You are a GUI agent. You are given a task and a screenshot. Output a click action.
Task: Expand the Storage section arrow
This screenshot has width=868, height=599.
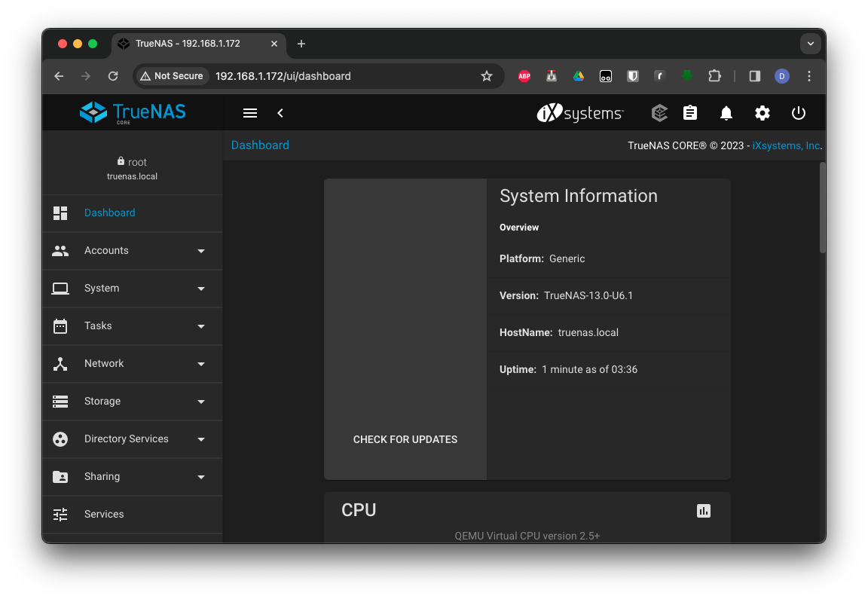pyautogui.click(x=201, y=402)
